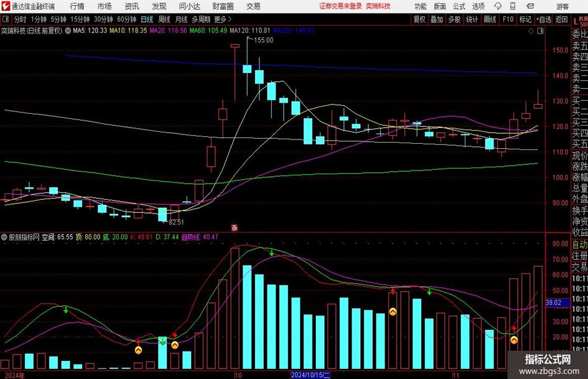Viewport: 588px width, 379px height.
Task: Open 功能 menu
Action: [421, 6]
